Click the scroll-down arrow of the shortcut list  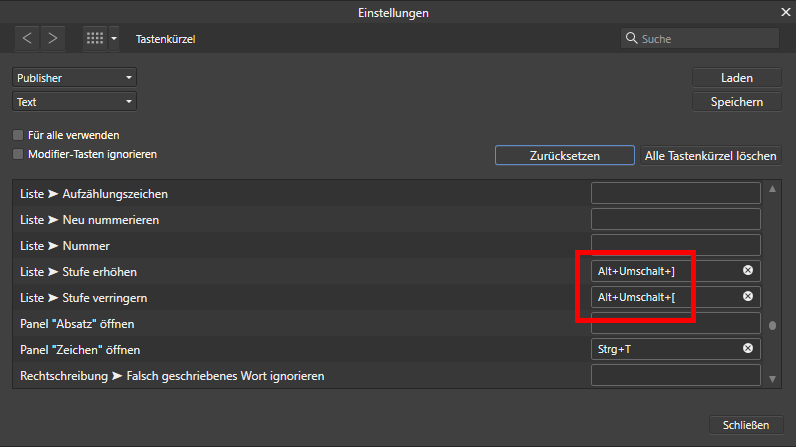point(772,379)
